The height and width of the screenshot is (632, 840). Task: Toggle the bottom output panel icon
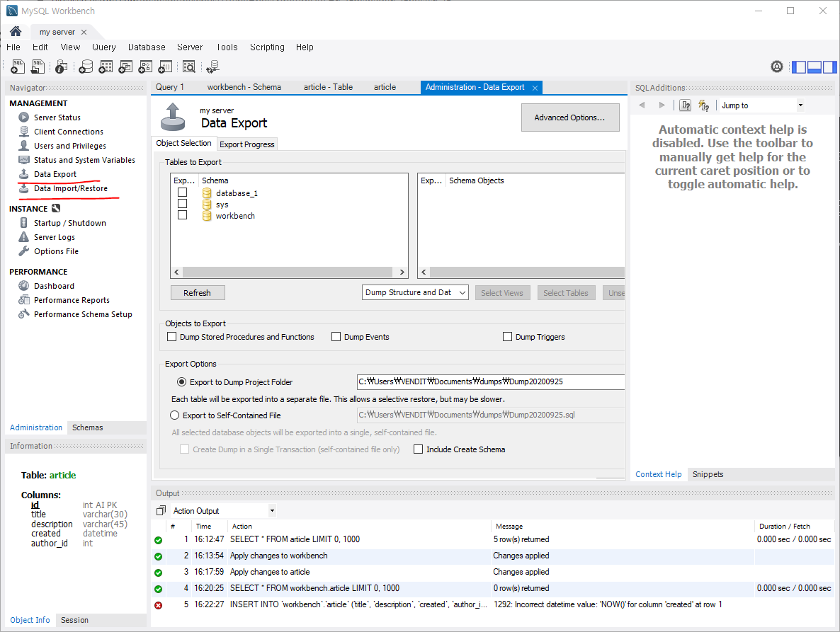pyautogui.click(x=815, y=67)
